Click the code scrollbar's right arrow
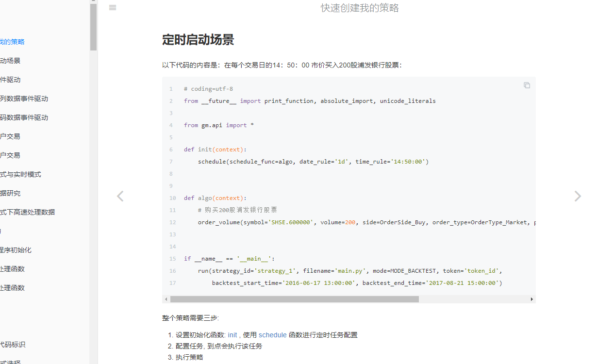The height and width of the screenshot is (364, 597). point(532,299)
